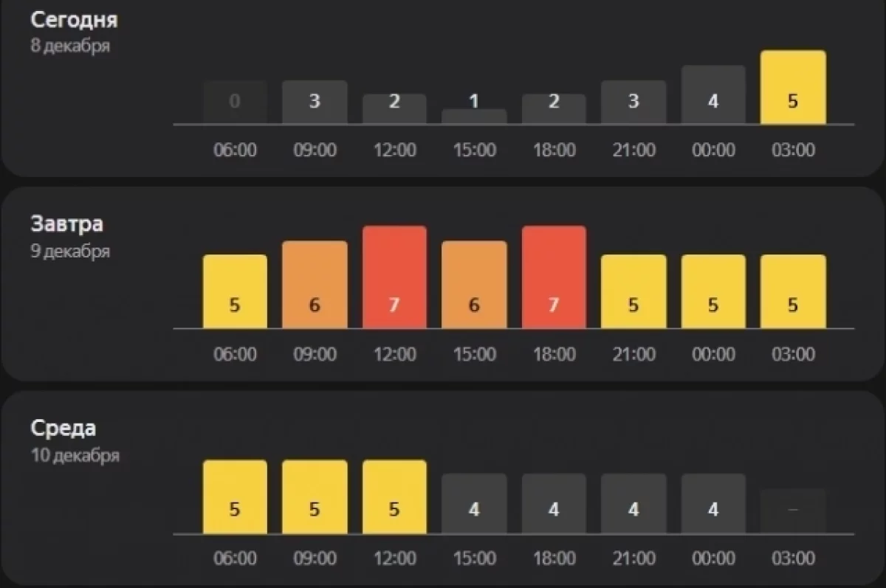Select the 00:00 bar with value 4 under Сегодня
The height and width of the screenshot is (588, 886).
pos(712,95)
